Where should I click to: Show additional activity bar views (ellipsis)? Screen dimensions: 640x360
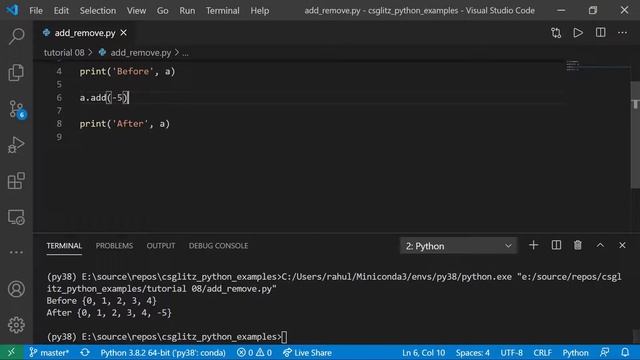click(16, 252)
